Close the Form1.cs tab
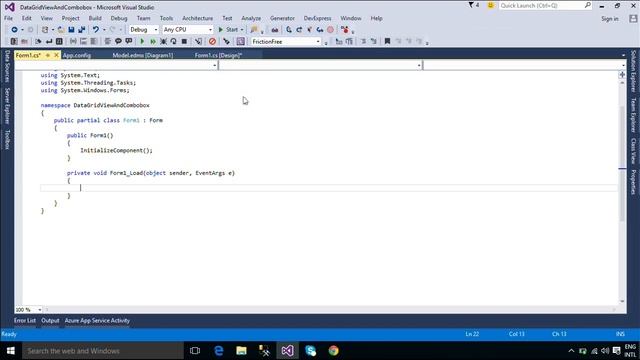This screenshot has width=640, height=360. pos(56,55)
